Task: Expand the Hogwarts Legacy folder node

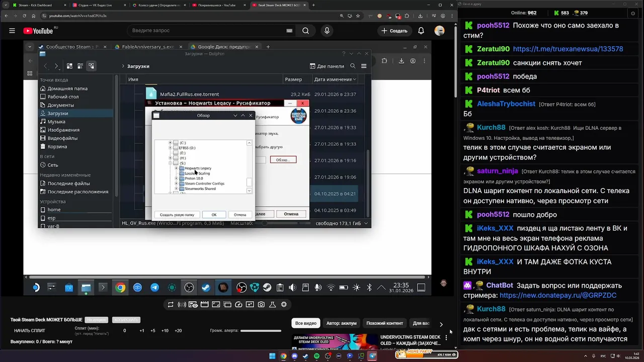Action: click(x=176, y=168)
